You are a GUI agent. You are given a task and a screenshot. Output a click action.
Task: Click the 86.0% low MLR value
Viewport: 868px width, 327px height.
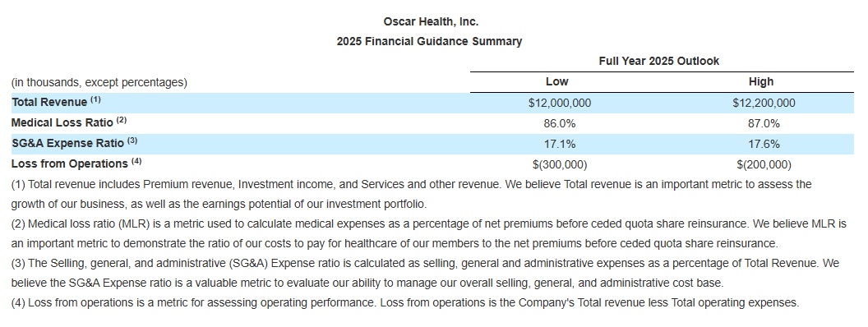click(x=560, y=123)
